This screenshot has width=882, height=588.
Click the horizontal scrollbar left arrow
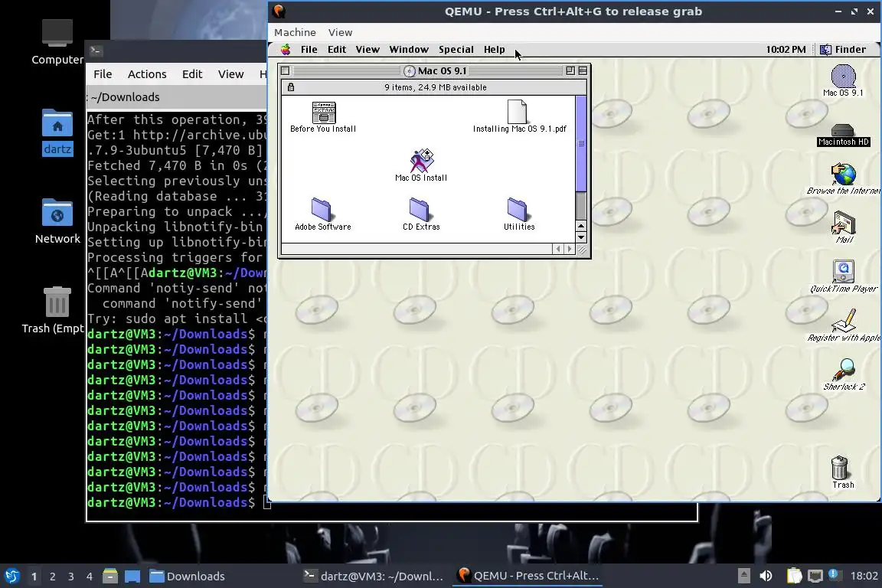point(558,249)
